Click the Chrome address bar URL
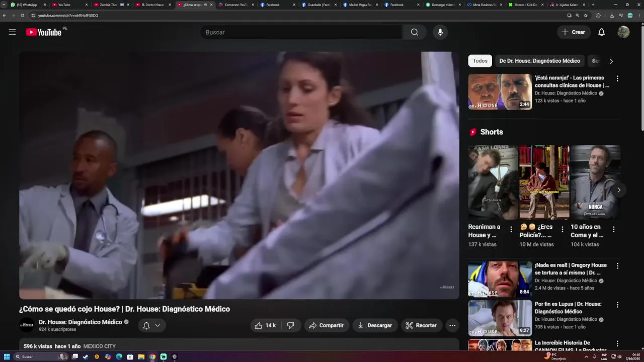Screen dimensions: 644x362 [x=68, y=16]
